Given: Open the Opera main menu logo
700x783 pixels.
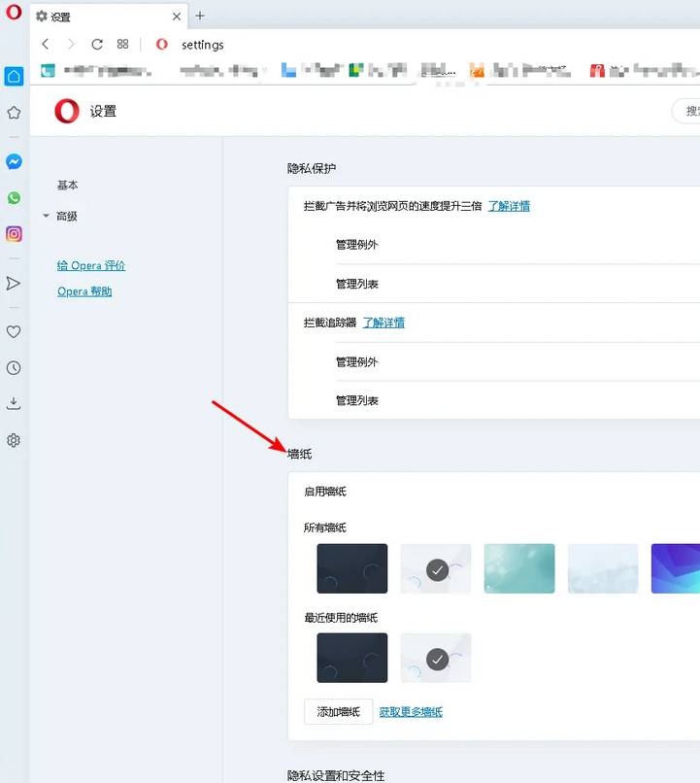Looking at the screenshot, I should pos(14,12).
